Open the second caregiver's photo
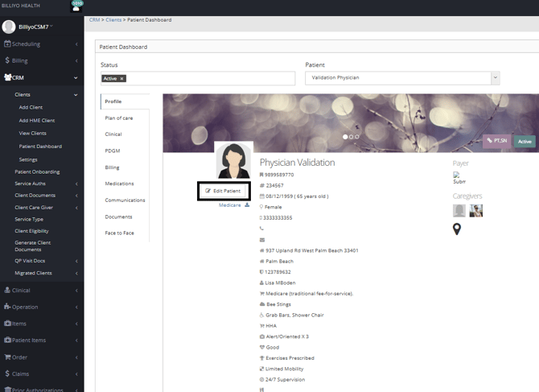This screenshot has width=539, height=392. tap(475, 210)
